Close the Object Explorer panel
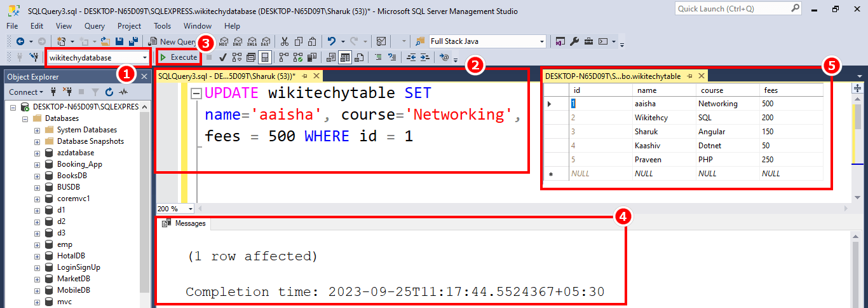The width and height of the screenshot is (868, 308). pos(144,76)
